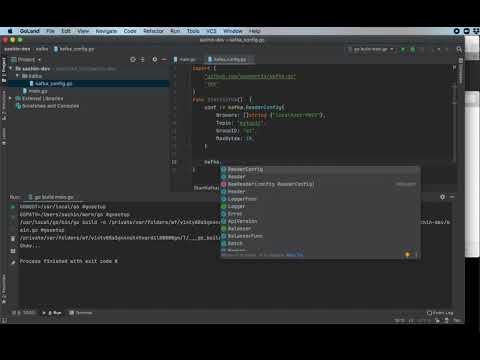This screenshot has height=360, width=480.
Task: Click the collapse all icon in Project panel
Action: coord(143,60)
